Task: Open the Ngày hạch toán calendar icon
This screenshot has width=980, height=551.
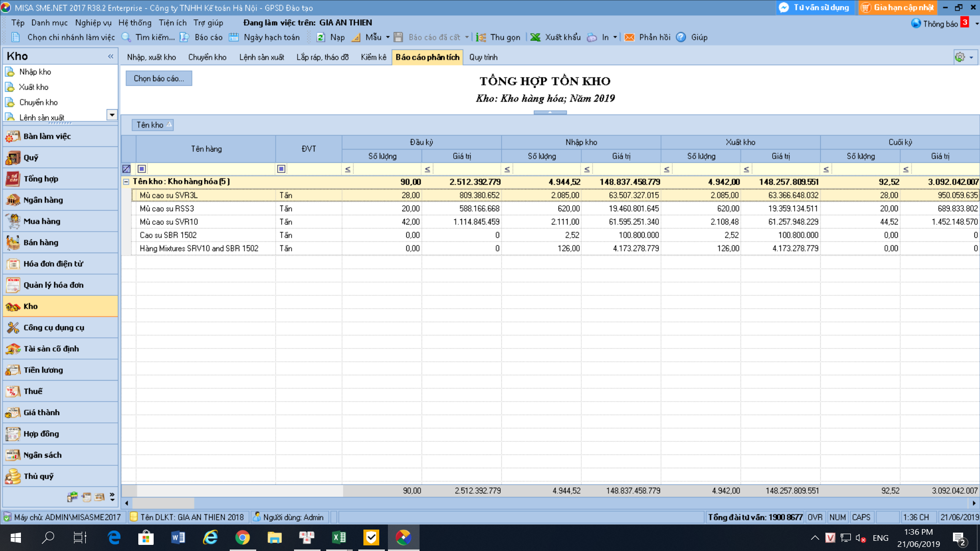Action: tap(234, 37)
